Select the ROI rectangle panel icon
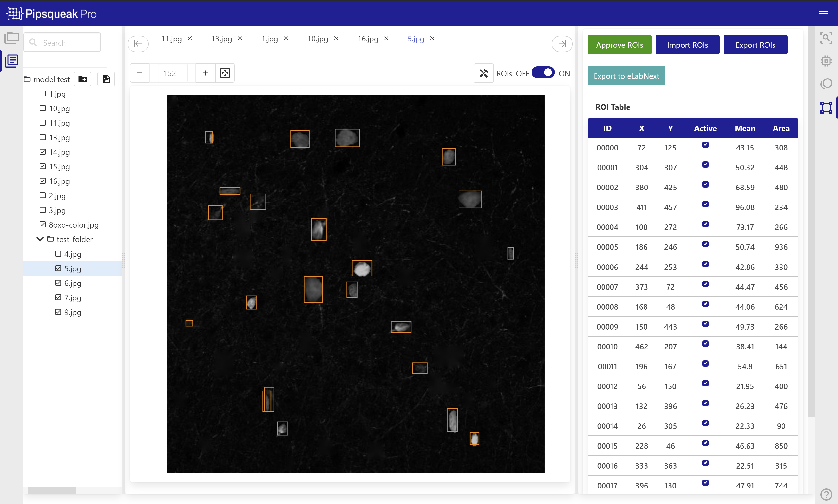The height and width of the screenshot is (504, 838). click(826, 107)
